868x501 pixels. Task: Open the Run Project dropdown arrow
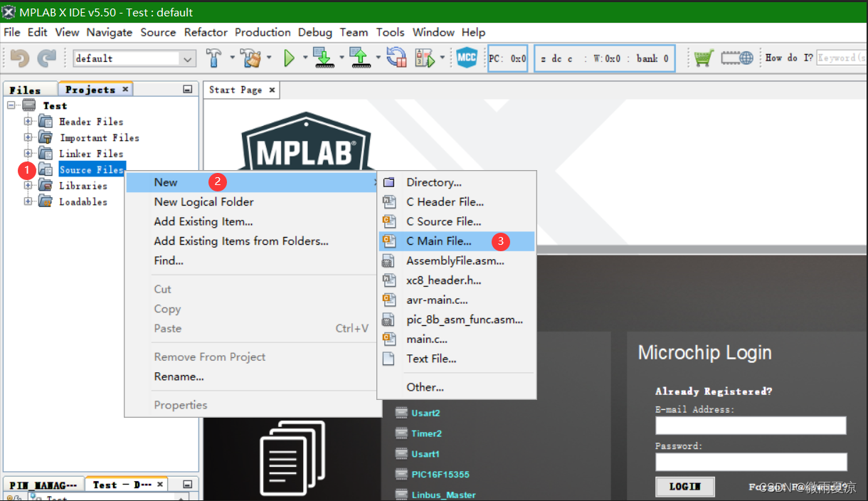point(305,58)
